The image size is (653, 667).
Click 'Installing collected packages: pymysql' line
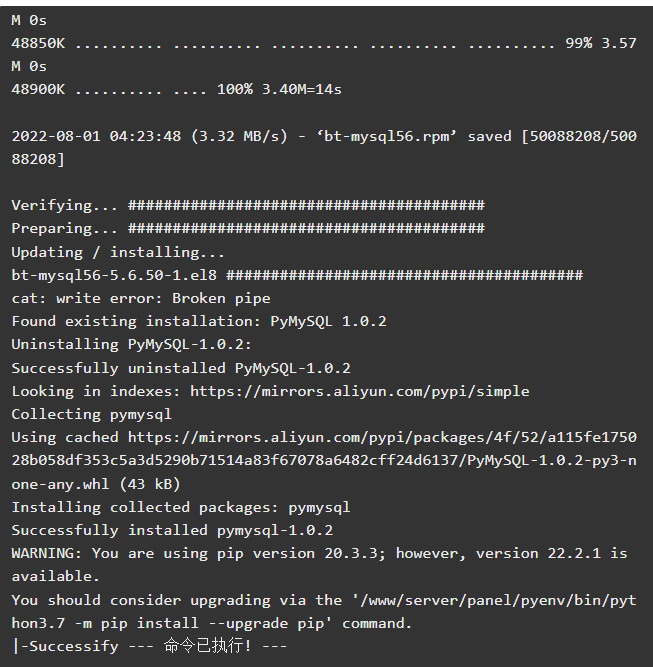181,507
